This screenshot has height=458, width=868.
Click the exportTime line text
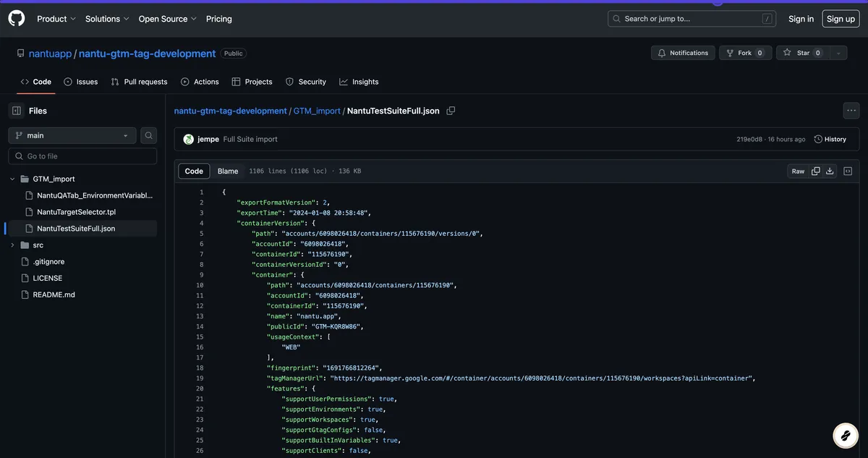304,213
